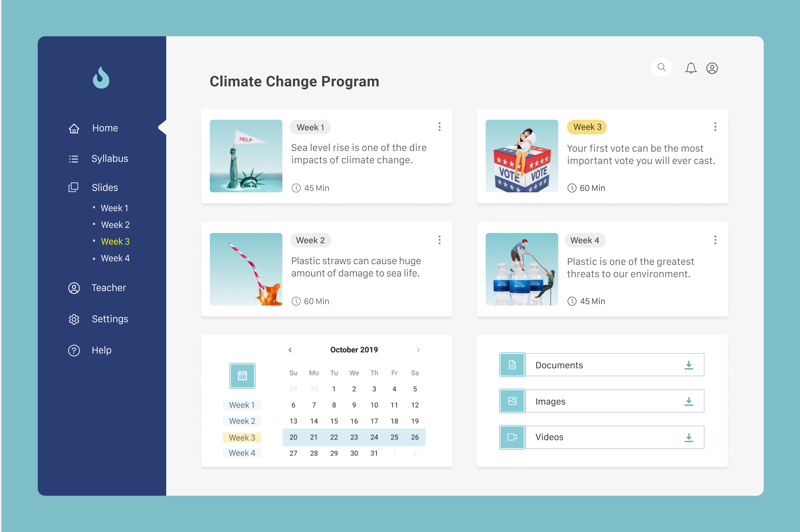The image size is (800, 532).
Task: Open notifications via the bell icon
Action: click(691, 68)
